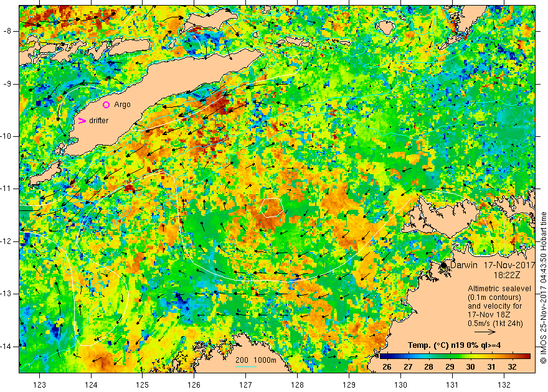Click dark blue end of temperature colorbar
This screenshot has width=548, height=392.
pos(384,357)
